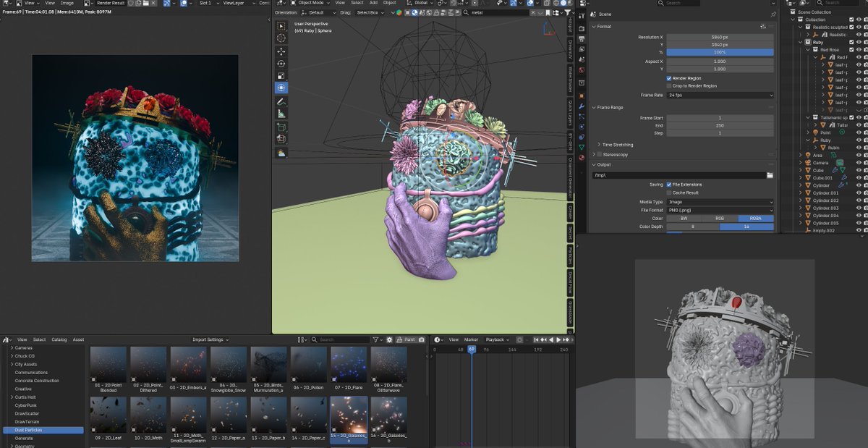The width and height of the screenshot is (868, 448).
Task: Click the resolution percentage 100% slider
Action: click(x=720, y=53)
